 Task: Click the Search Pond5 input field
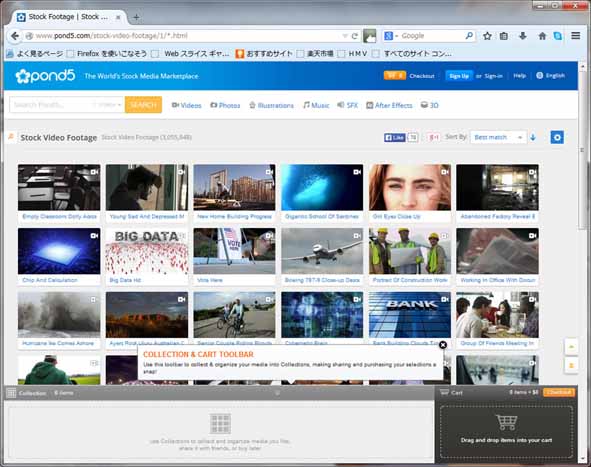click(x=51, y=105)
